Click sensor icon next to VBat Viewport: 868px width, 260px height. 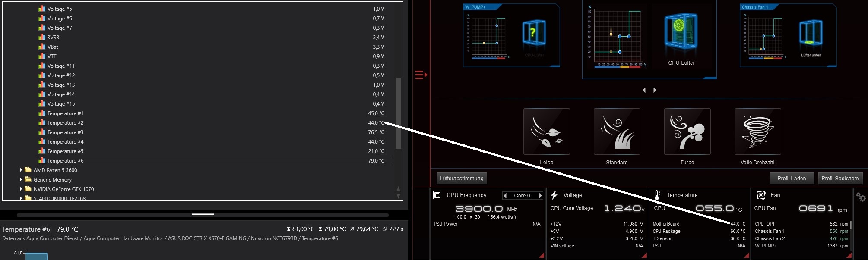point(42,47)
